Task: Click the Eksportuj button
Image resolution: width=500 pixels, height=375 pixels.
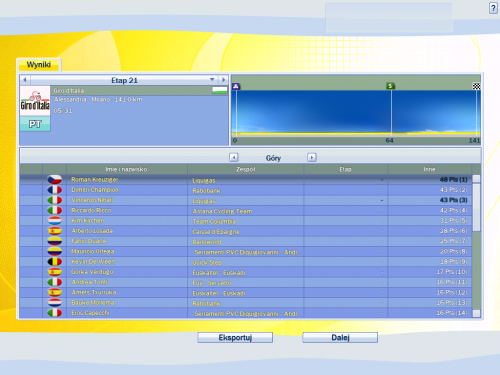Action: point(235,337)
